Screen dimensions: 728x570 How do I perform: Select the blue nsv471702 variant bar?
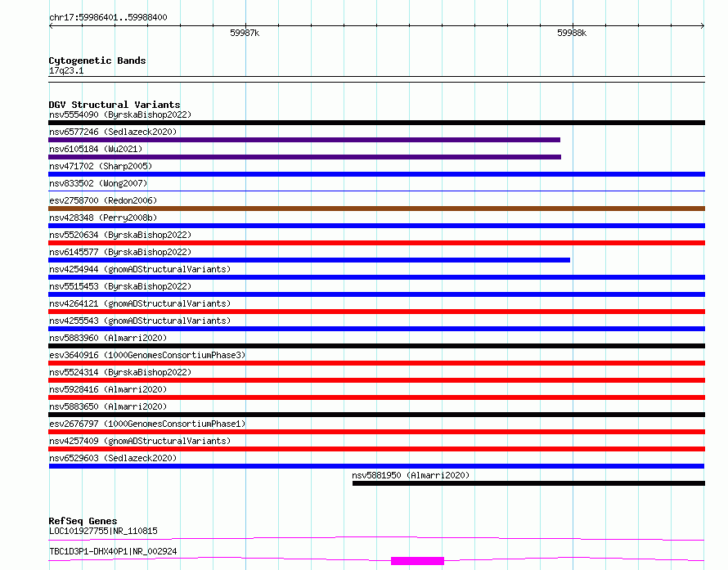376,174
